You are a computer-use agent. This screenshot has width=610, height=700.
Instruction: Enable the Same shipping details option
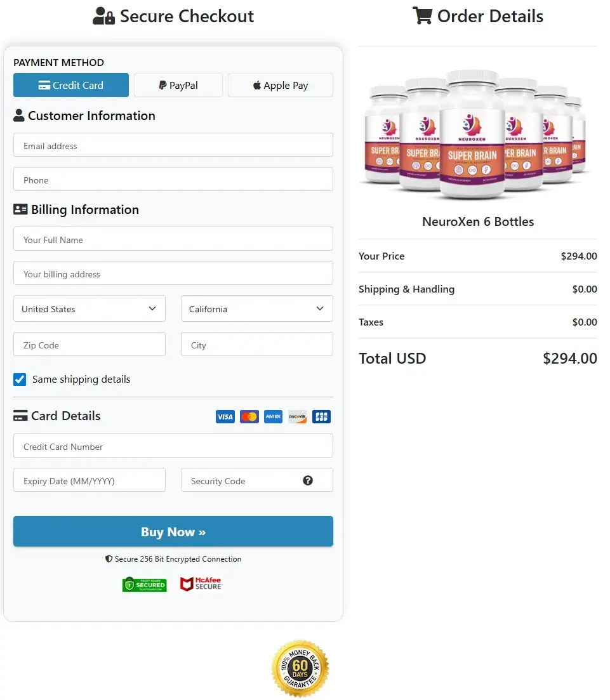(20, 379)
